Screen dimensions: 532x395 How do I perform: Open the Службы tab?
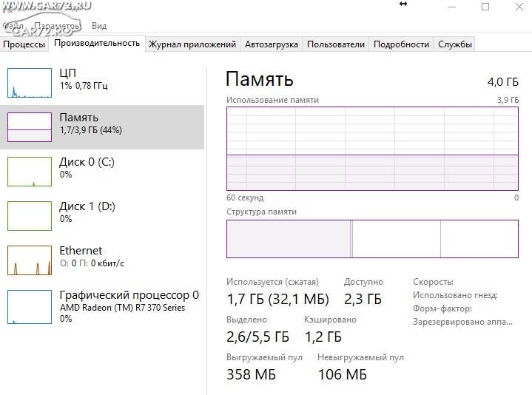[x=455, y=44]
